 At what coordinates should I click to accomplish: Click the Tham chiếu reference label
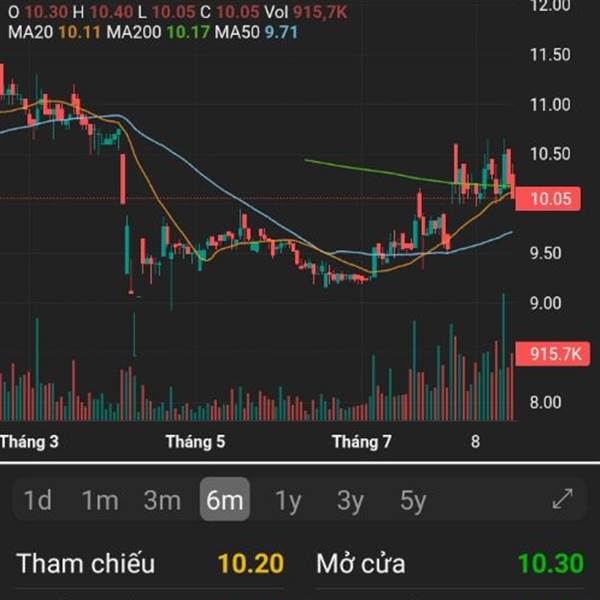point(86,564)
